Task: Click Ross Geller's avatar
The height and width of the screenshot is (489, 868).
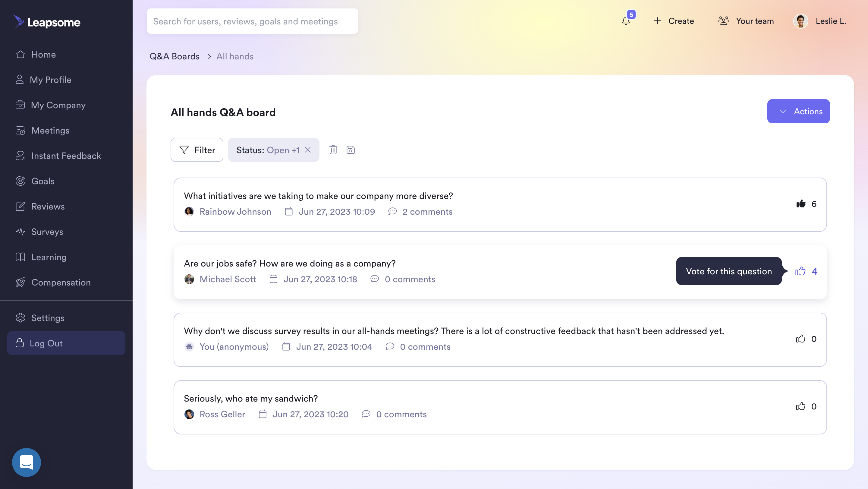Action: click(x=189, y=414)
